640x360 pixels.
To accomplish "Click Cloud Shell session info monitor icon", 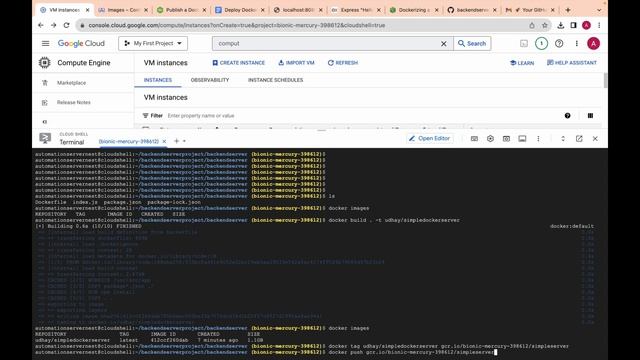I will tap(522, 139).
